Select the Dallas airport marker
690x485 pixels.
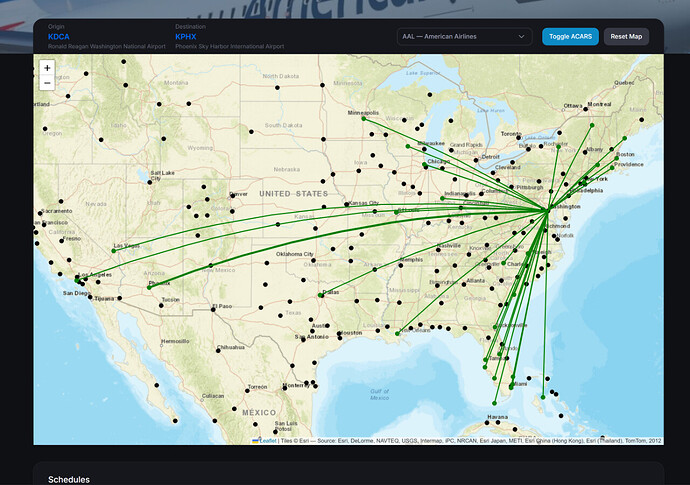tap(321, 295)
